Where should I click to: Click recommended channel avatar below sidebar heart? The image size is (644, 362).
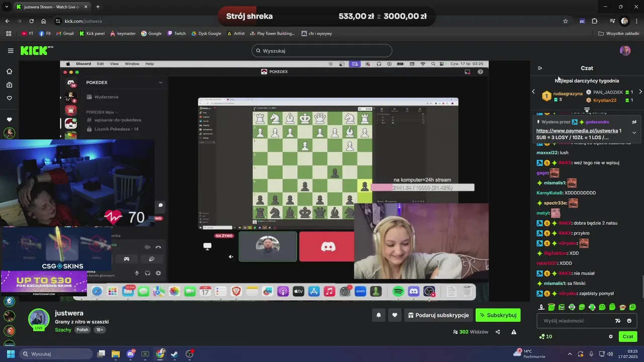[9, 133]
